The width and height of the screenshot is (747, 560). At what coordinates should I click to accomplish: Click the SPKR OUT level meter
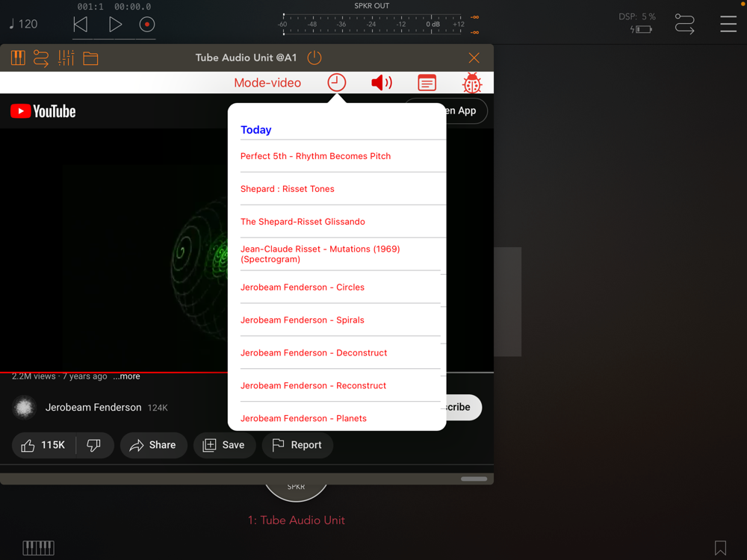click(x=372, y=25)
